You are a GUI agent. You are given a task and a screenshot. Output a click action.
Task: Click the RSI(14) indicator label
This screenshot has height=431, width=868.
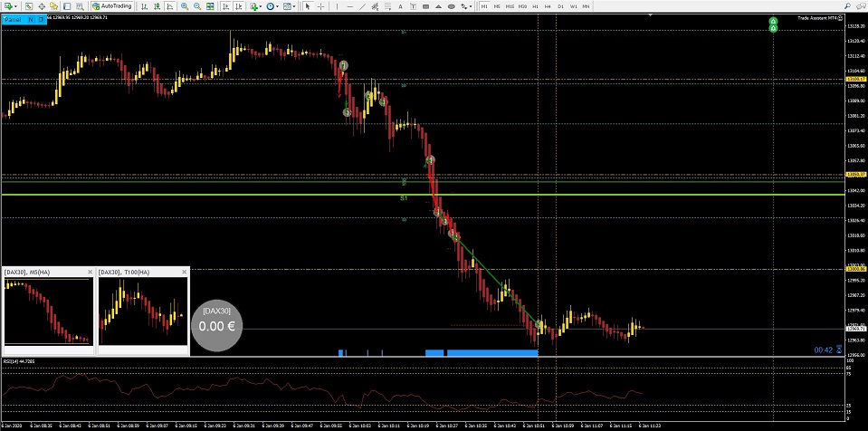[19, 361]
